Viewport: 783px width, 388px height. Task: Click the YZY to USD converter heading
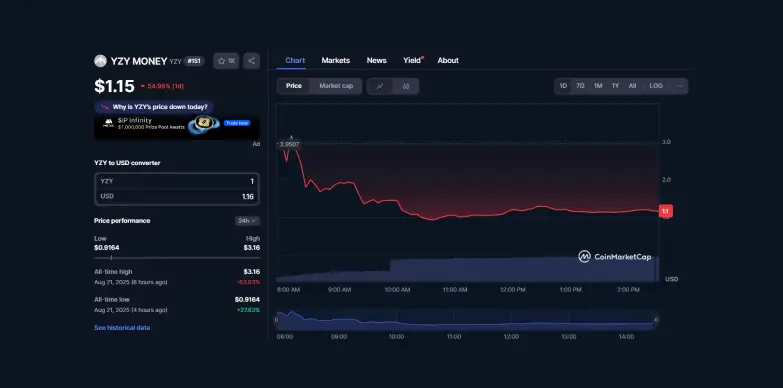pyautogui.click(x=127, y=163)
